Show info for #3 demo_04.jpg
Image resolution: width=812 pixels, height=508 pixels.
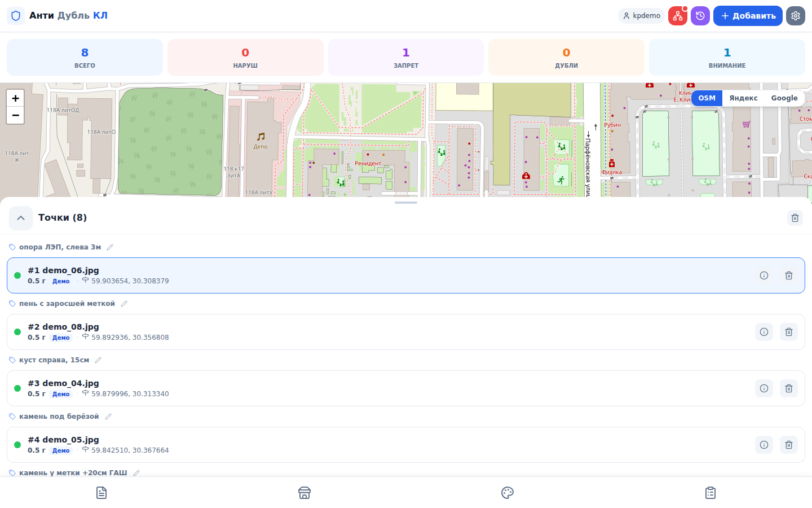pyautogui.click(x=764, y=388)
